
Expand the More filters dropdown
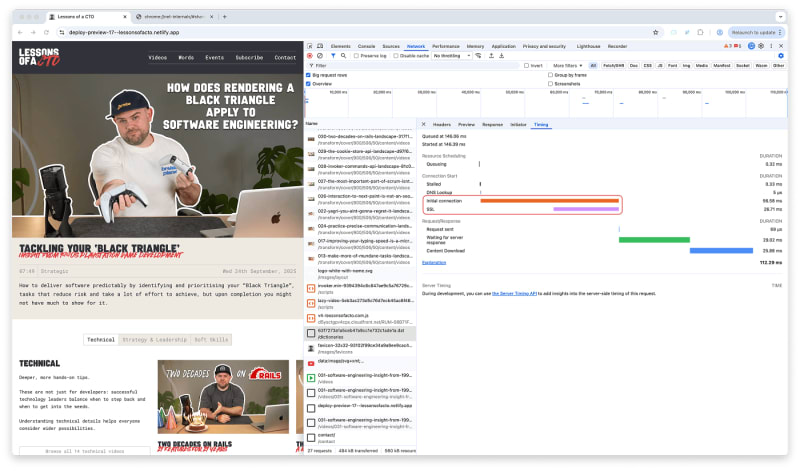[567, 65]
